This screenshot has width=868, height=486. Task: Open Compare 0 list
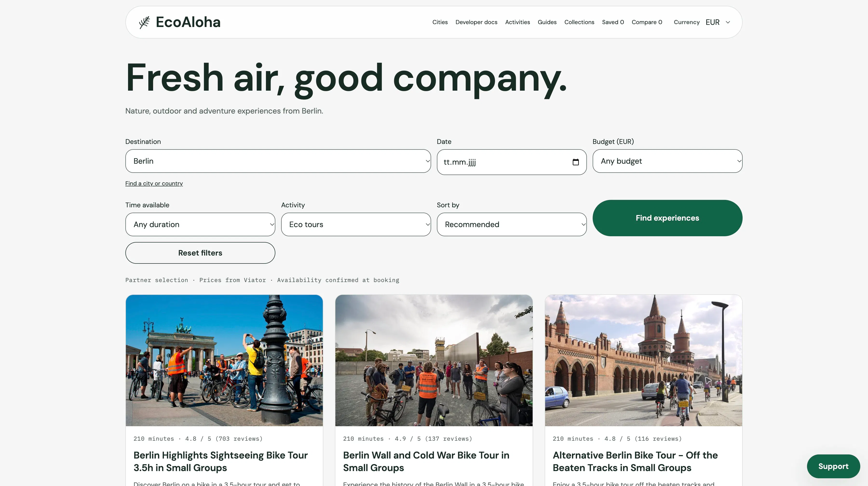point(647,22)
